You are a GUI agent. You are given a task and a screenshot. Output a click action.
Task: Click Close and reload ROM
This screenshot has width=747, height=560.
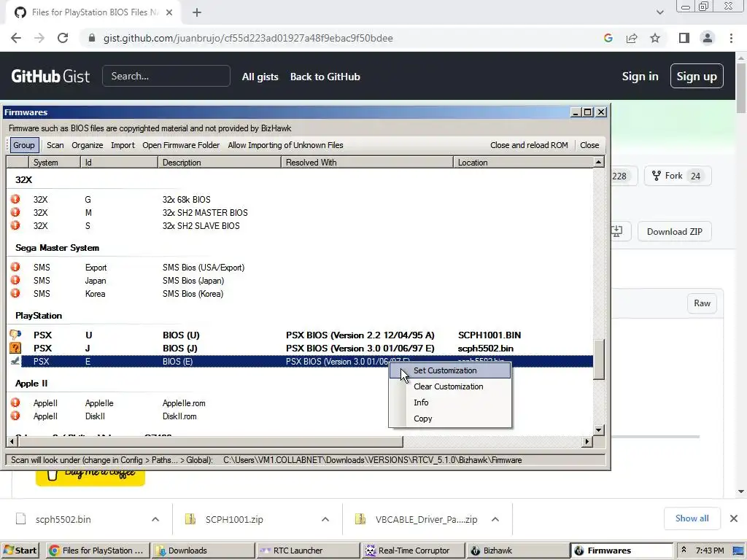[x=529, y=145]
